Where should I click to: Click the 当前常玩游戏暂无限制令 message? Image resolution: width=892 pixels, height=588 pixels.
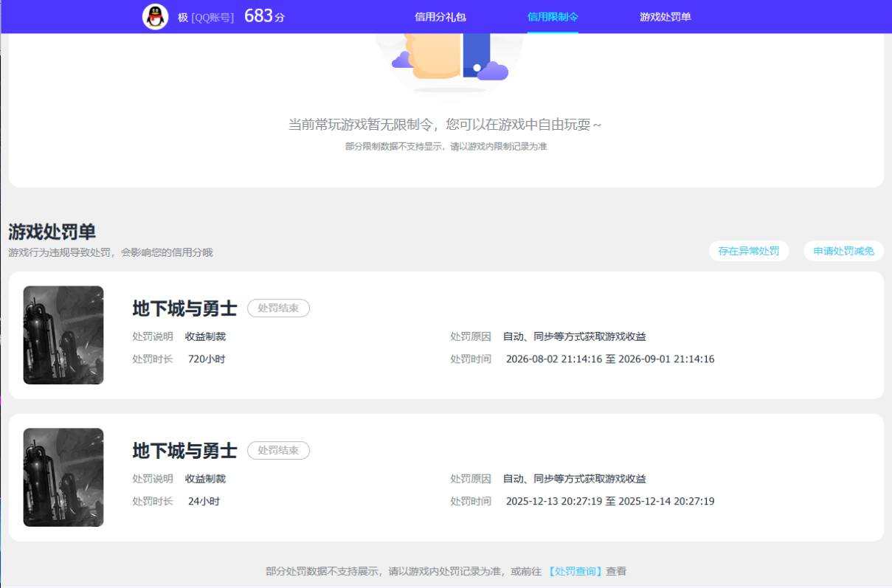click(445, 125)
